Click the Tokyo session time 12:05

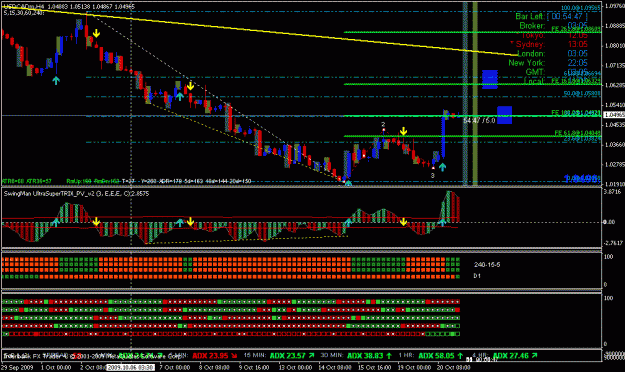[x=578, y=35]
